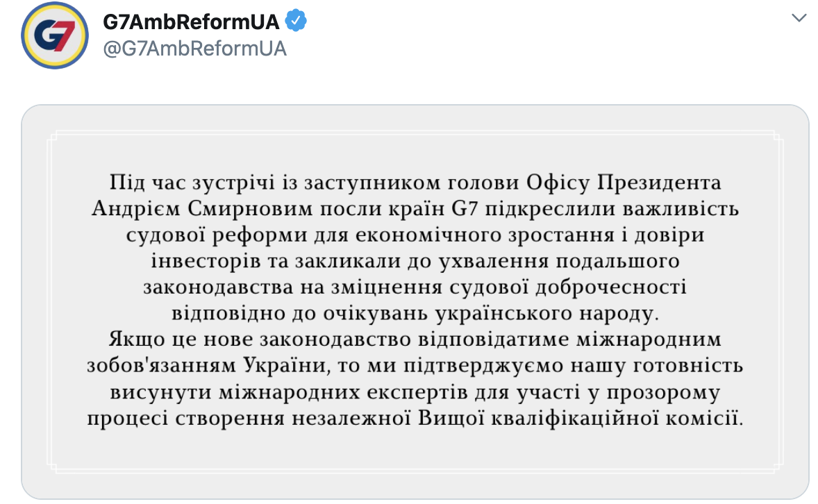This screenshot has height=504, width=818.
Task: Open the attached statement image card
Action: pos(415,301)
